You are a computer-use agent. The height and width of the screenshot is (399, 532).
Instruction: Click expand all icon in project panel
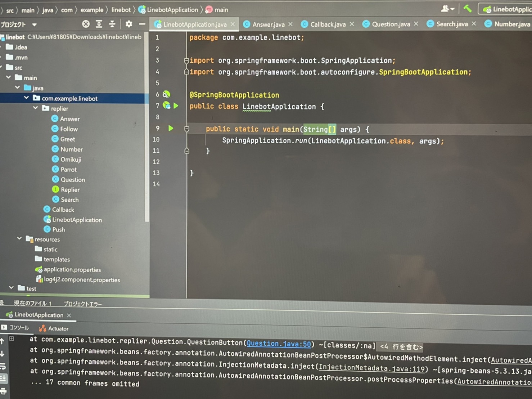[x=99, y=24]
